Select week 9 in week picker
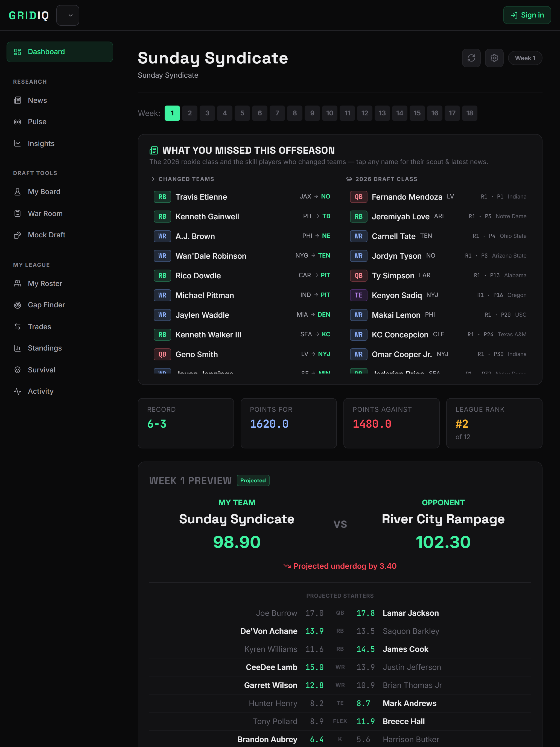The image size is (560, 747). 313,113
